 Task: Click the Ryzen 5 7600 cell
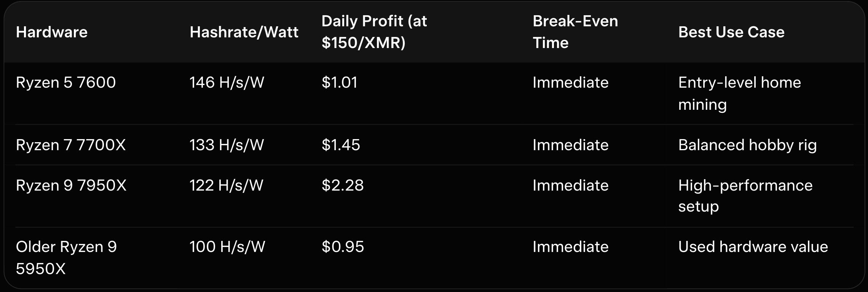pos(66,83)
